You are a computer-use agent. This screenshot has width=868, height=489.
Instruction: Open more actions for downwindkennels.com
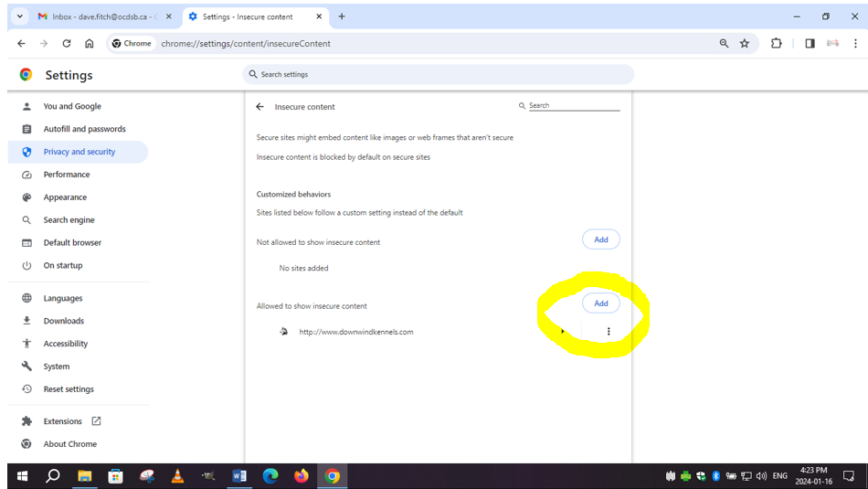[x=609, y=331]
